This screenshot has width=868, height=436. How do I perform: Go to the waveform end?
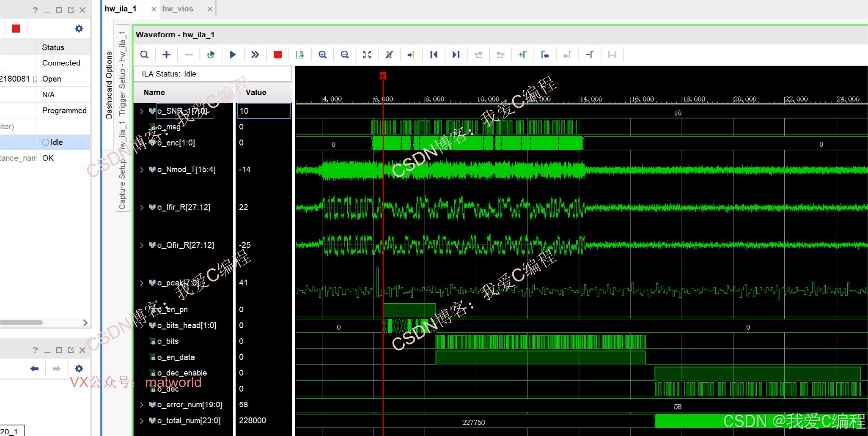pos(456,55)
